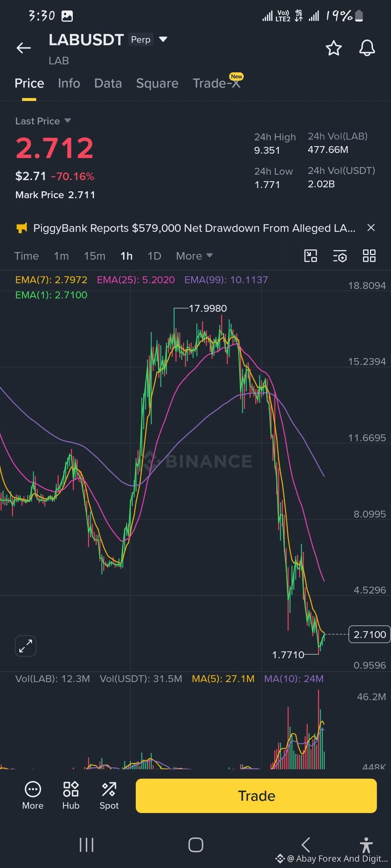This screenshot has height=868, width=391.
Task: Add LABUSDT to favorites with star icon
Action: tap(333, 48)
